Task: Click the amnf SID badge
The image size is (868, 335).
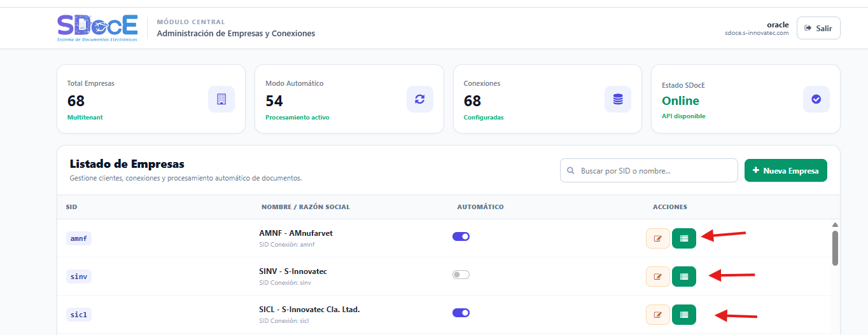Action: coord(79,238)
